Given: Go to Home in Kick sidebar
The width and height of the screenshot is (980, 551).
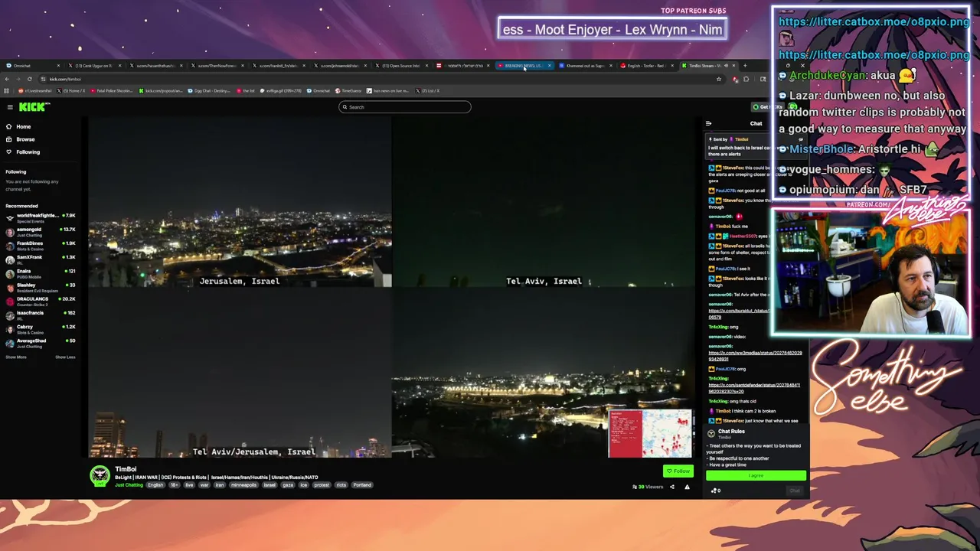Looking at the screenshot, I should click(x=18, y=127).
